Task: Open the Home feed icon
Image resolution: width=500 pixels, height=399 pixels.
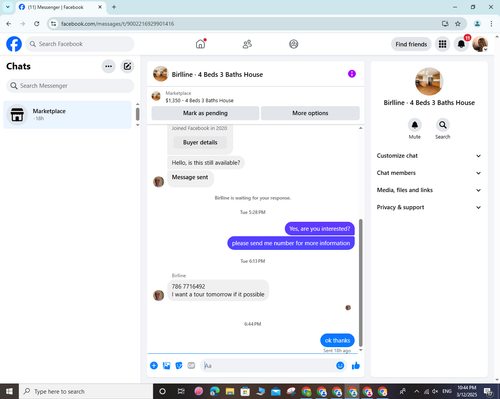Action: 200,44
